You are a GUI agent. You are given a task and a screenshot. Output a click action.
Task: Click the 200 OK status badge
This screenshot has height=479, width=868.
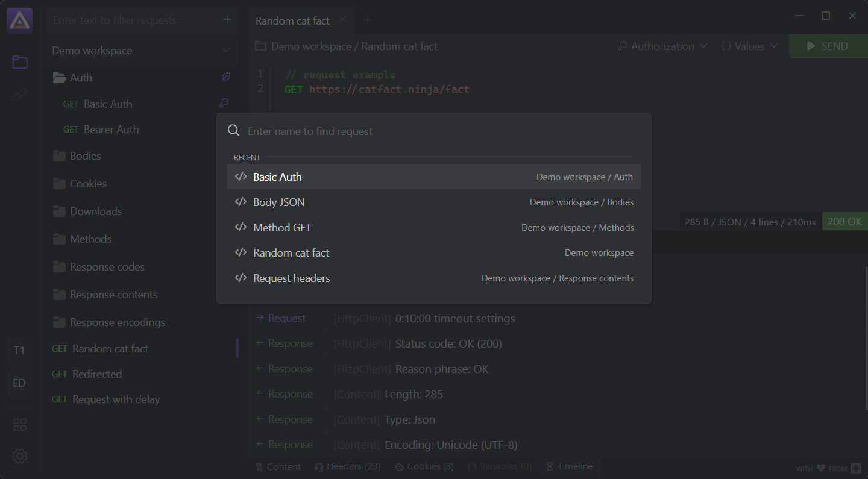[x=844, y=222]
